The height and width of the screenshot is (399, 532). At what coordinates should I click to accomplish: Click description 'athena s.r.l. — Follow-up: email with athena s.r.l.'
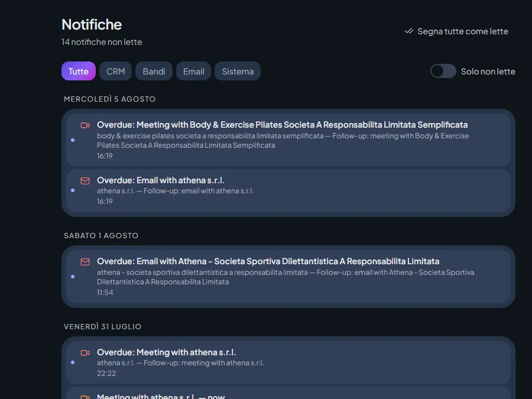[175, 191]
